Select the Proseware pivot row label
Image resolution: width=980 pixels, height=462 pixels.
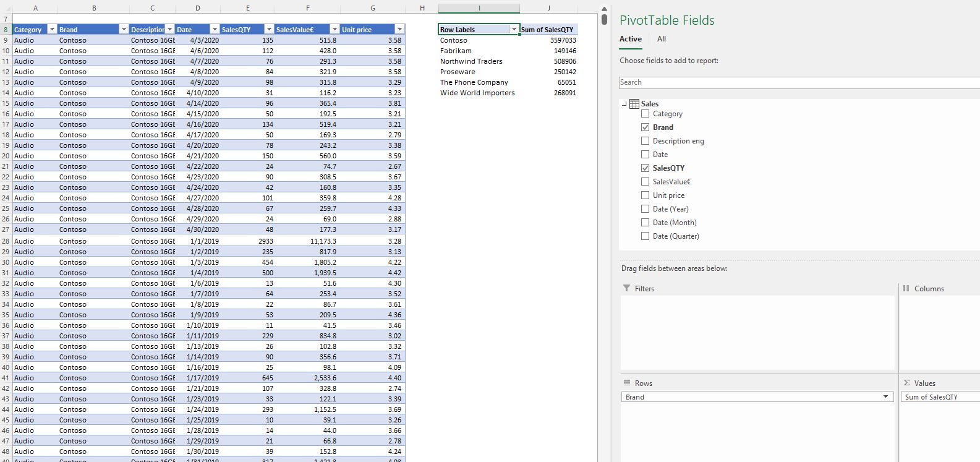[458, 72]
